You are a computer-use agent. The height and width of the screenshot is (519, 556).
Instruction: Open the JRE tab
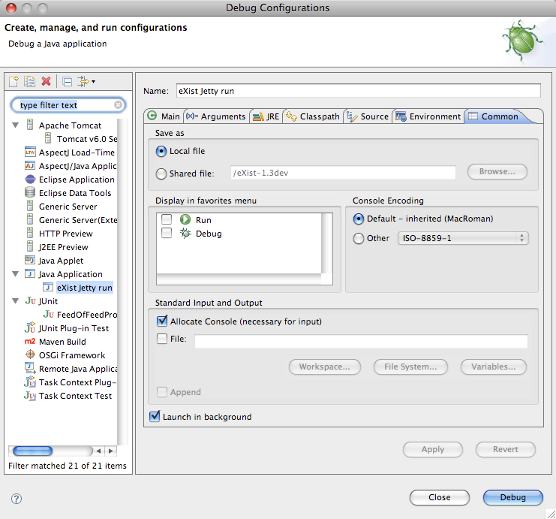[x=266, y=116]
